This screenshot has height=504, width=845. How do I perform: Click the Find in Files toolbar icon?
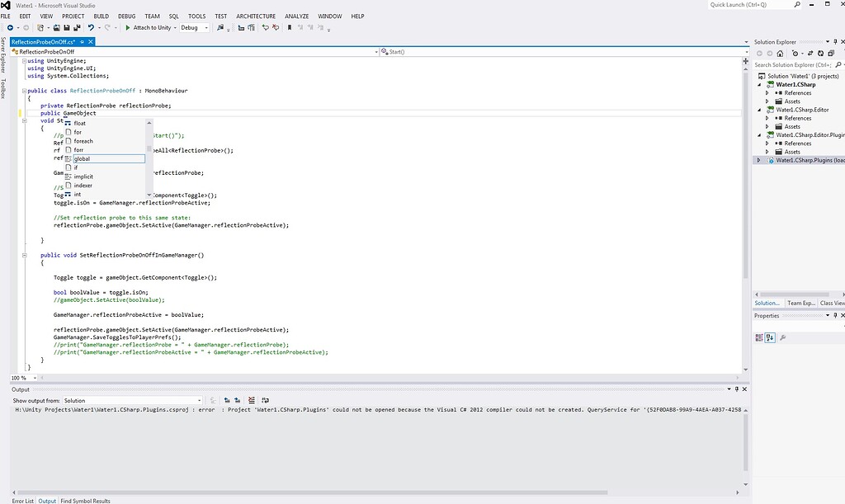click(221, 27)
